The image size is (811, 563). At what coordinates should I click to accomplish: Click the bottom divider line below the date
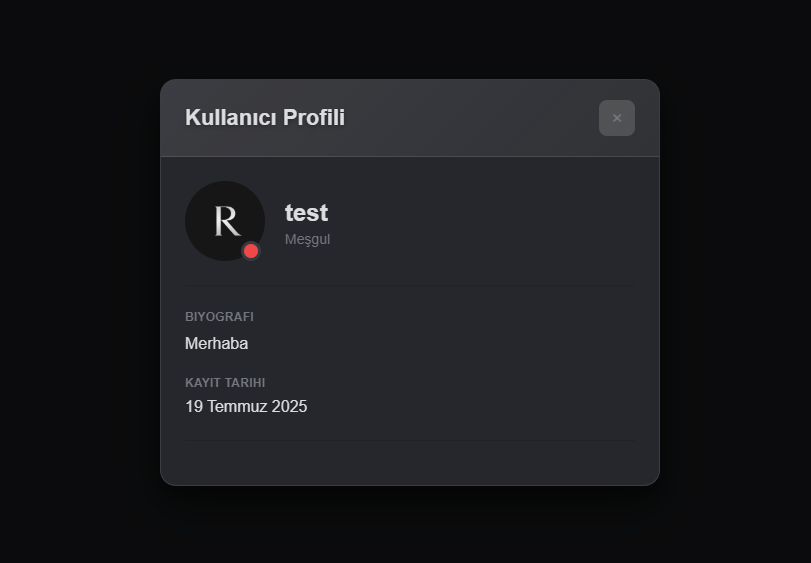(x=410, y=440)
